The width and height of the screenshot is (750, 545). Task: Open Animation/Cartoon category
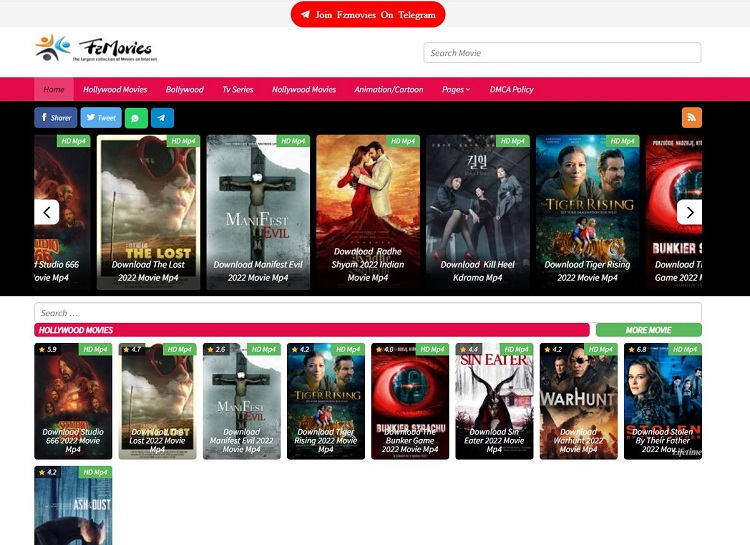click(x=388, y=89)
